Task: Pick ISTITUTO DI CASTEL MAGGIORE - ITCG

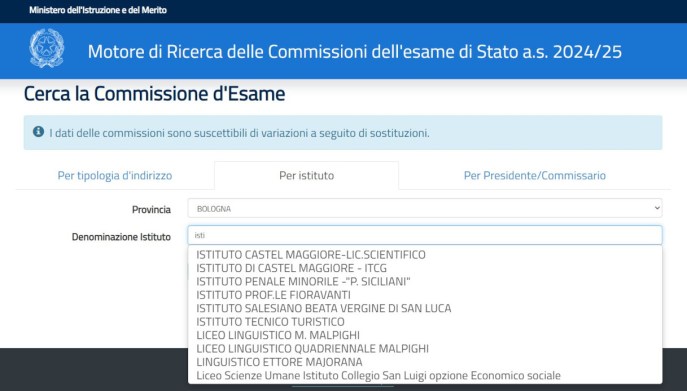Action: 291,268
